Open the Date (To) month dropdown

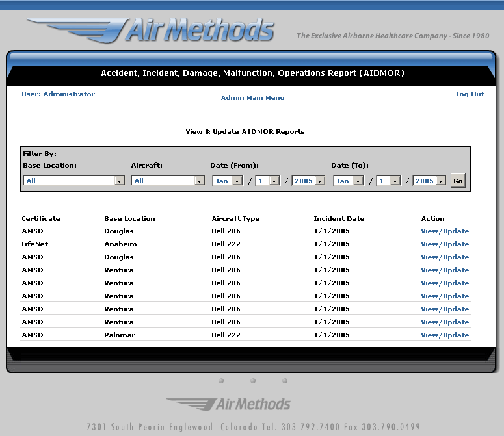(349, 181)
